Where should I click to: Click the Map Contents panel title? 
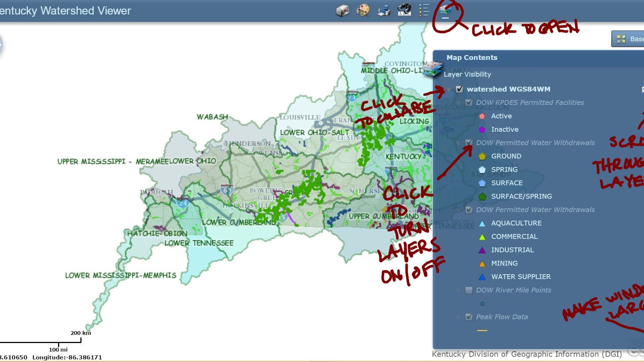click(x=472, y=58)
